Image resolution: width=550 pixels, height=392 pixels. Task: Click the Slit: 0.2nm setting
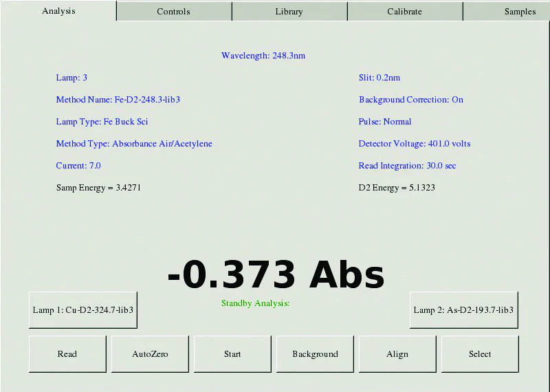point(379,78)
